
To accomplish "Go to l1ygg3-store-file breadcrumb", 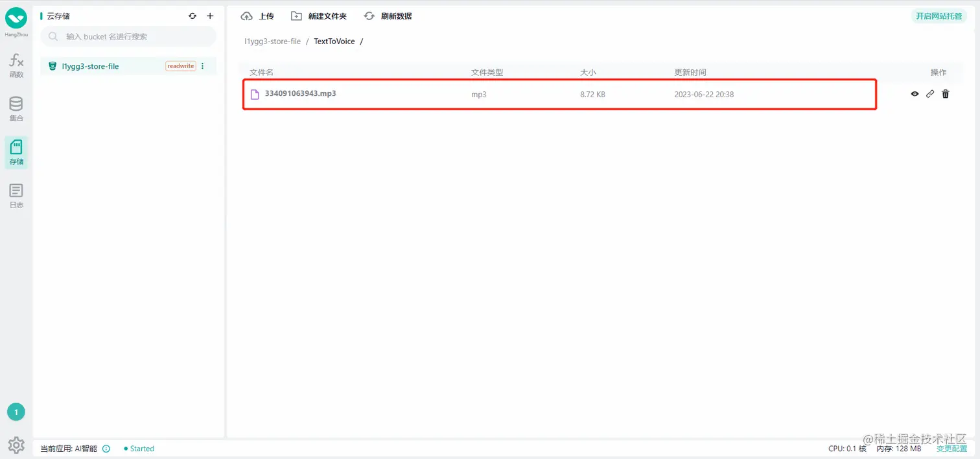I will coord(272,41).
